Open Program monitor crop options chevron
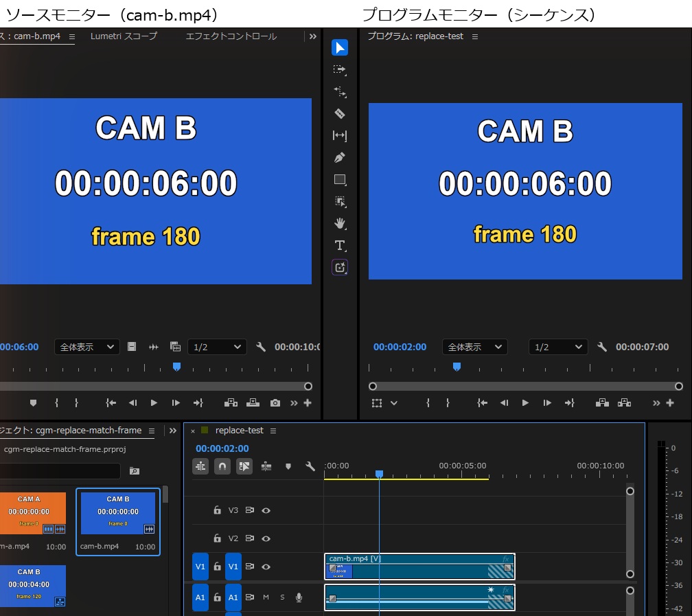692x616 pixels. coord(394,402)
